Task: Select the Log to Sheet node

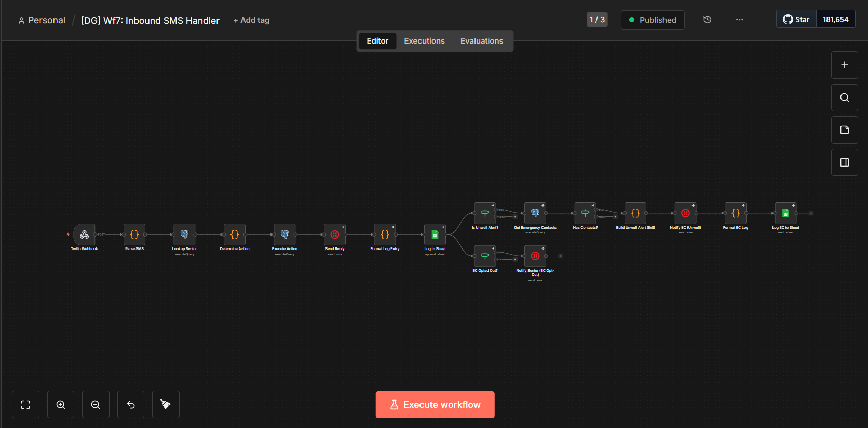Action: point(435,234)
